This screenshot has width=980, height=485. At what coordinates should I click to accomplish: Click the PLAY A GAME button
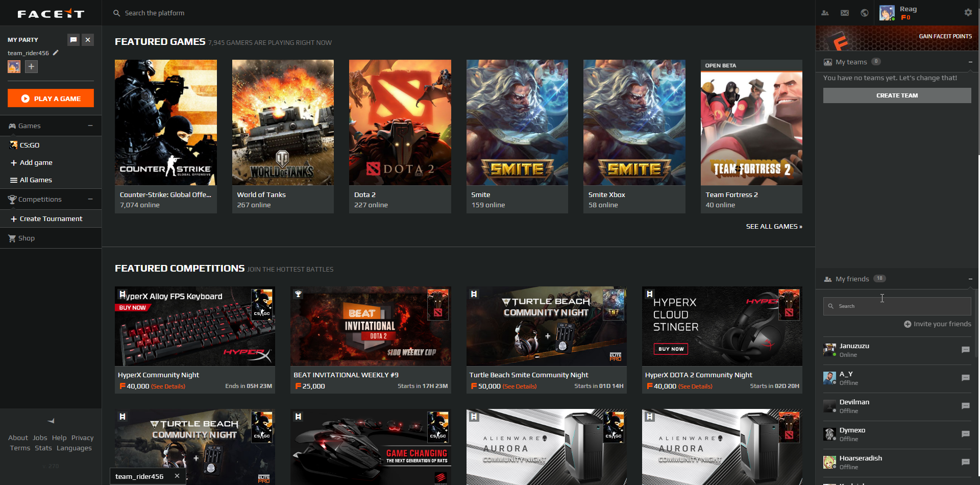[x=51, y=98]
